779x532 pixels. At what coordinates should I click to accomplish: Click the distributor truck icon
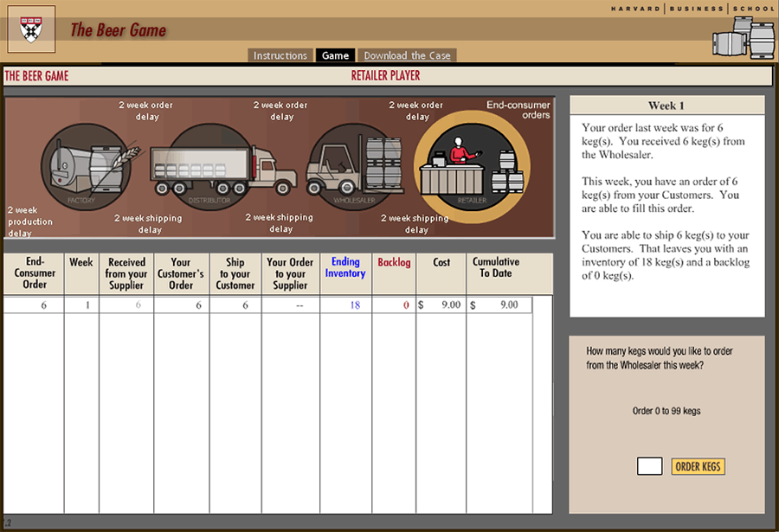(211, 168)
